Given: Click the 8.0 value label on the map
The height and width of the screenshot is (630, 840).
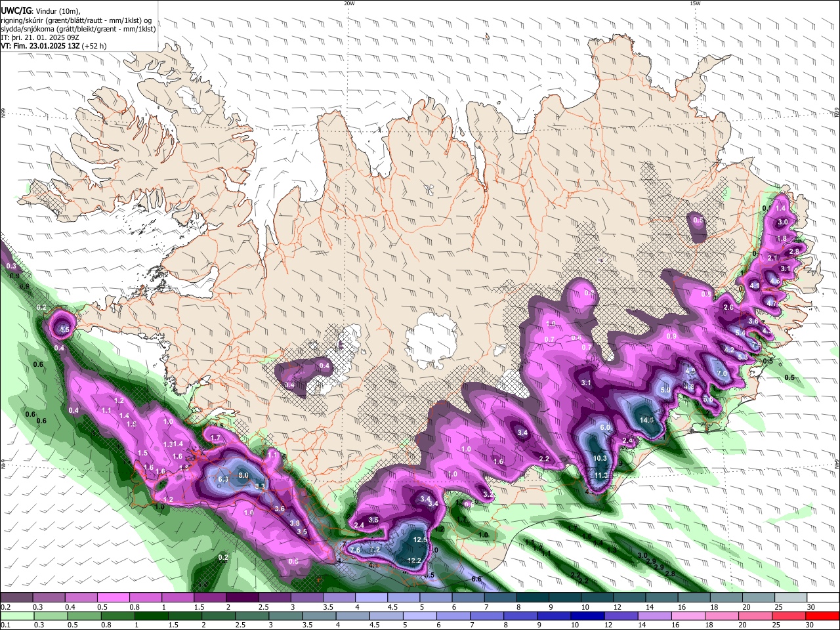Looking at the screenshot, I should point(243,475).
